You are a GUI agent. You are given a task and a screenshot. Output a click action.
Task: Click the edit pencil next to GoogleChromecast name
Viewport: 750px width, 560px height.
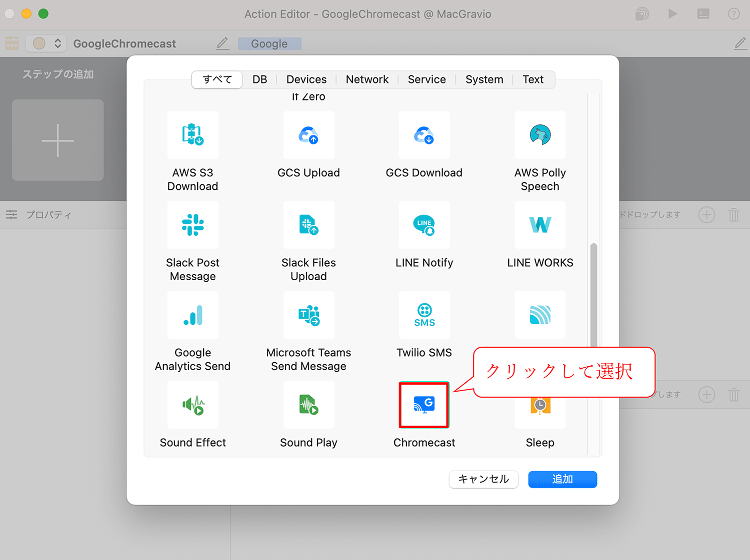tap(222, 43)
